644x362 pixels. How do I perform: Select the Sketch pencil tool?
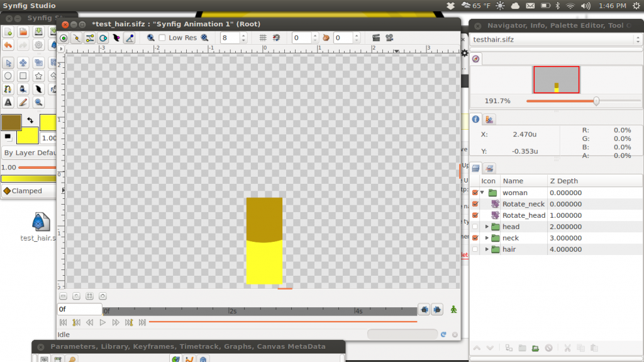click(23, 103)
